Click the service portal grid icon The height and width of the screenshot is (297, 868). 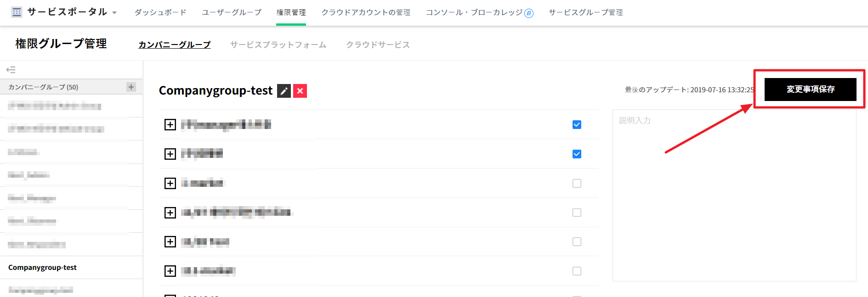[x=17, y=12]
